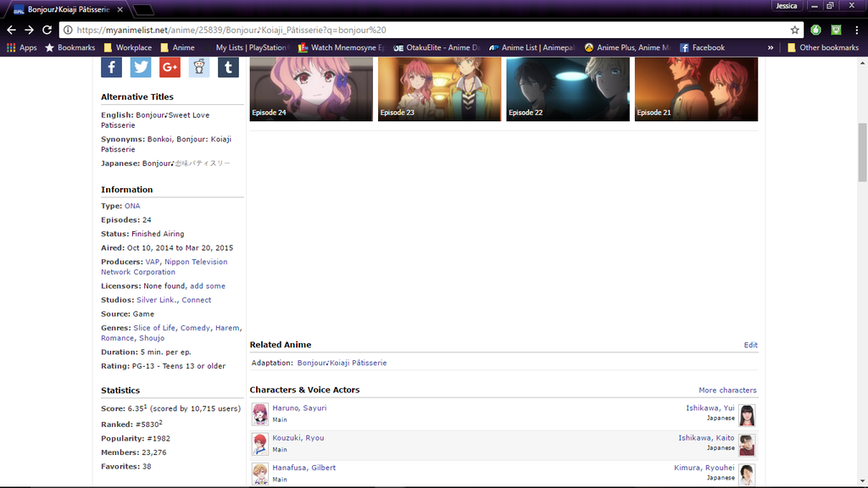The image size is (868, 488).
Task: Open the VAP producer link
Action: point(153,262)
